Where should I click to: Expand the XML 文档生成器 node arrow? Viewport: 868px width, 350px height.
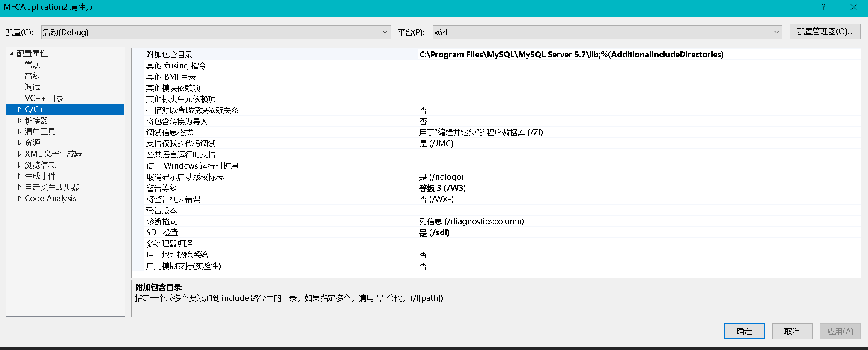tap(20, 154)
